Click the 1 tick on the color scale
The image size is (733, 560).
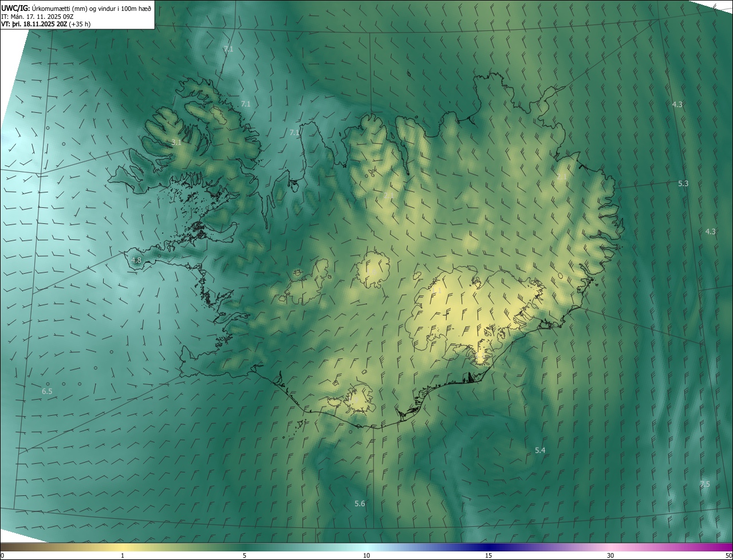pyautogui.click(x=123, y=555)
